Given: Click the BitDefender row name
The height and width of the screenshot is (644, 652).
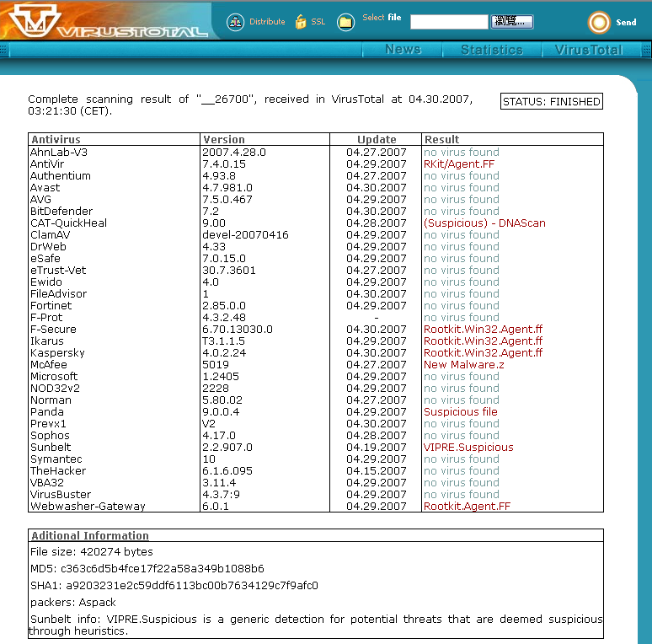Looking at the screenshot, I should coord(61,212).
